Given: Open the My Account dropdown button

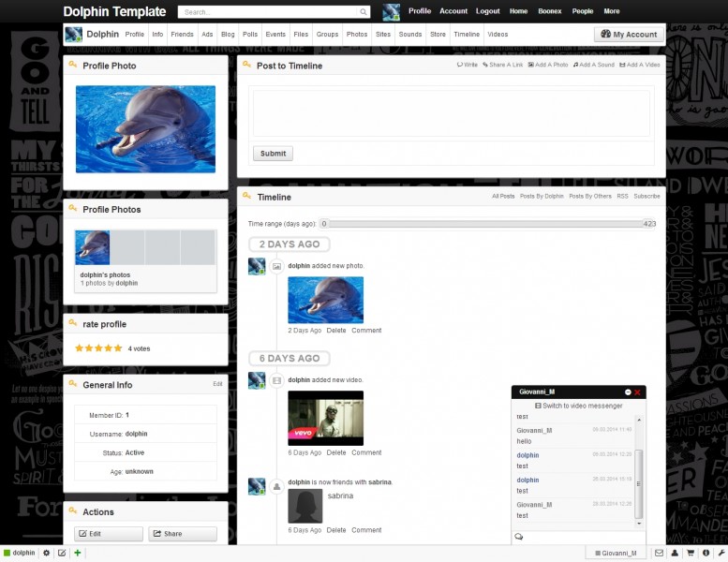Looking at the screenshot, I should click(629, 35).
